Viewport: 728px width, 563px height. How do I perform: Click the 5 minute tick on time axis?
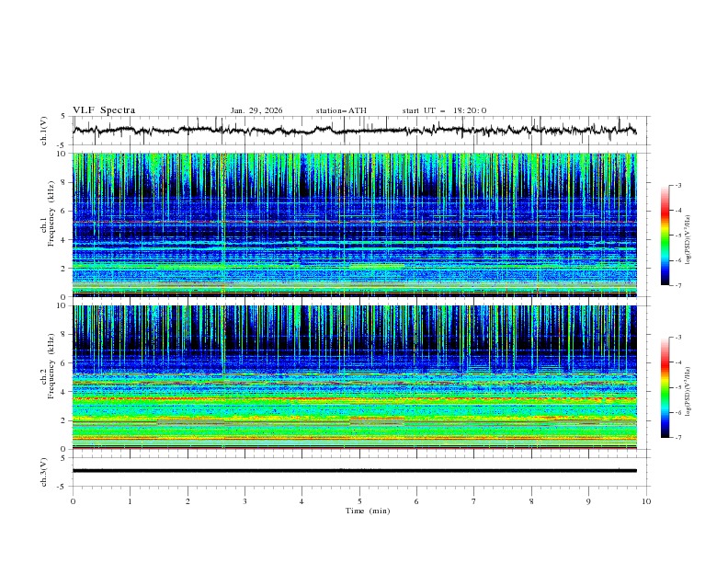click(359, 500)
